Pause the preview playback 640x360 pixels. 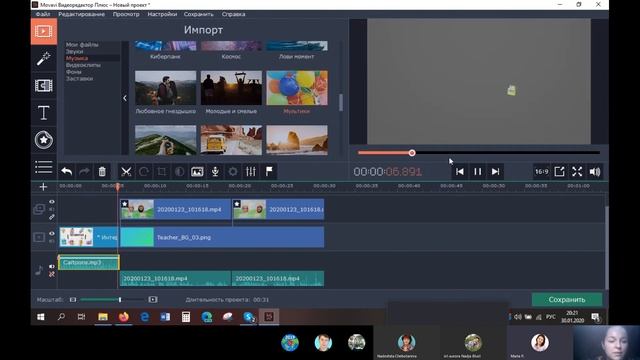point(478,171)
